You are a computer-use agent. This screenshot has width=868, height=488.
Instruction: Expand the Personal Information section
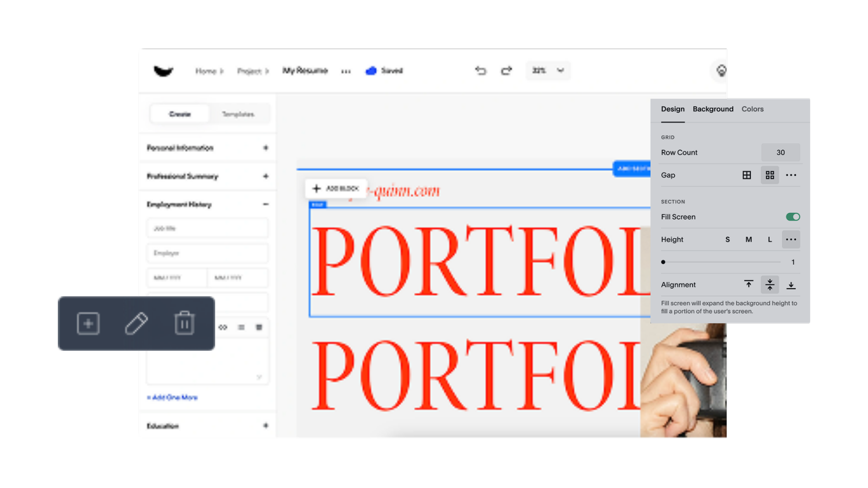pyautogui.click(x=266, y=148)
